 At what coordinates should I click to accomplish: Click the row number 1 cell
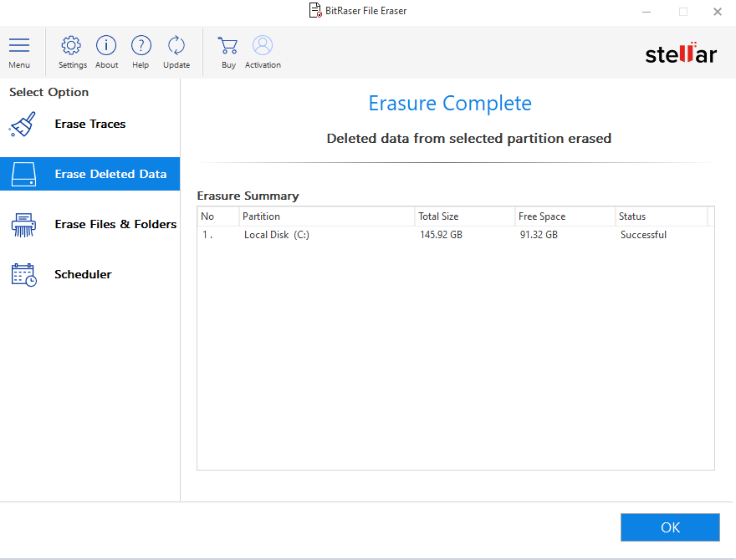[x=207, y=235]
